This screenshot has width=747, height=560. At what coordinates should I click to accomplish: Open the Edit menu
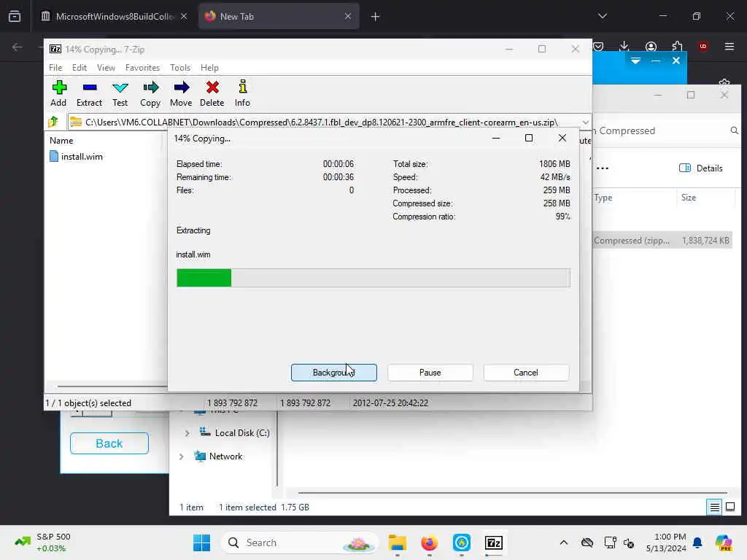pos(79,68)
